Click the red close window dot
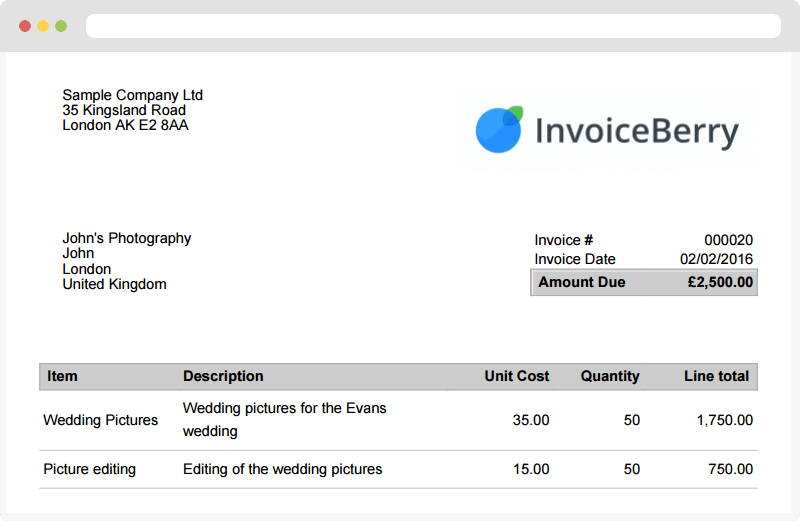Viewport: 800px width, 521px height. pyautogui.click(x=25, y=26)
